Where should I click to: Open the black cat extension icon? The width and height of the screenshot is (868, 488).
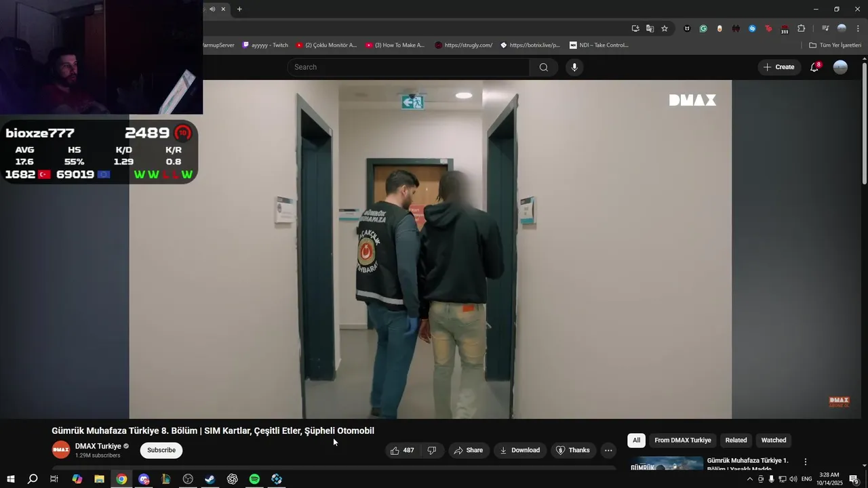687,28
